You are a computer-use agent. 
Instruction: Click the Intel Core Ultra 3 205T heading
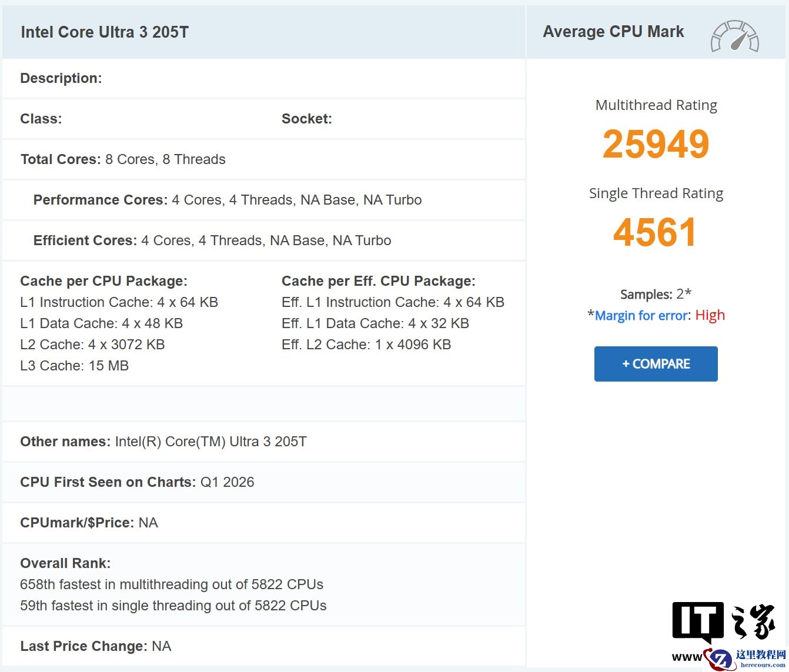click(105, 32)
